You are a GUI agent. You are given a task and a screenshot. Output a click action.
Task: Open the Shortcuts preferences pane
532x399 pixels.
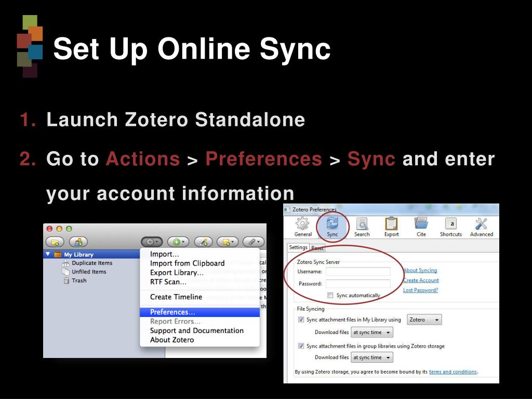click(x=451, y=227)
